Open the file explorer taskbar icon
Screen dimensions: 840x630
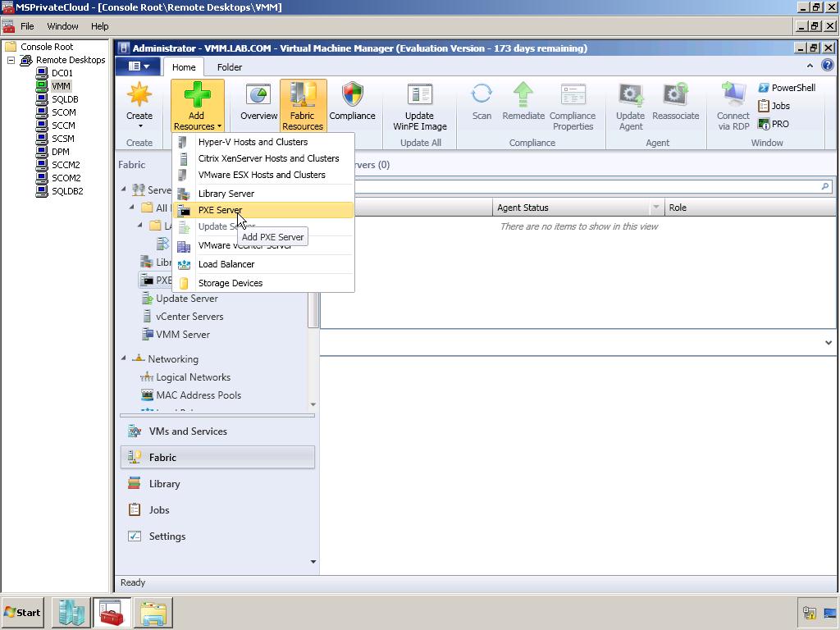152,612
